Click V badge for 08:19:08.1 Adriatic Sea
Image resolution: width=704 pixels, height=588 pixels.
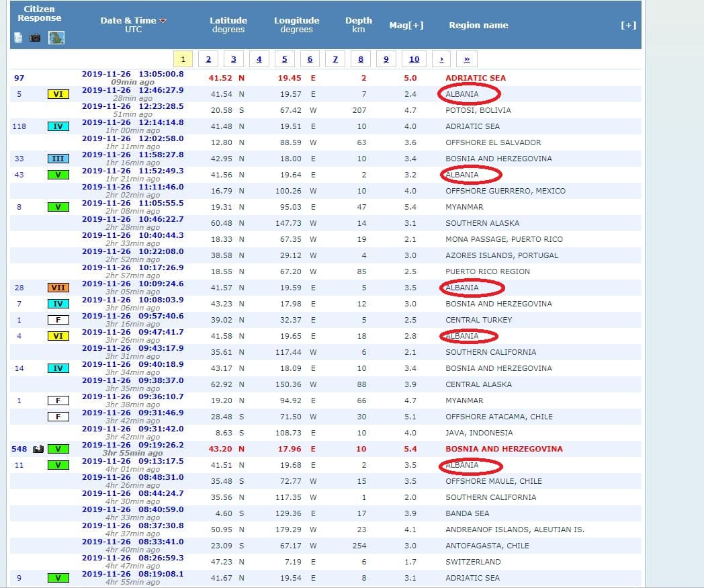click(x=58, y=578)
